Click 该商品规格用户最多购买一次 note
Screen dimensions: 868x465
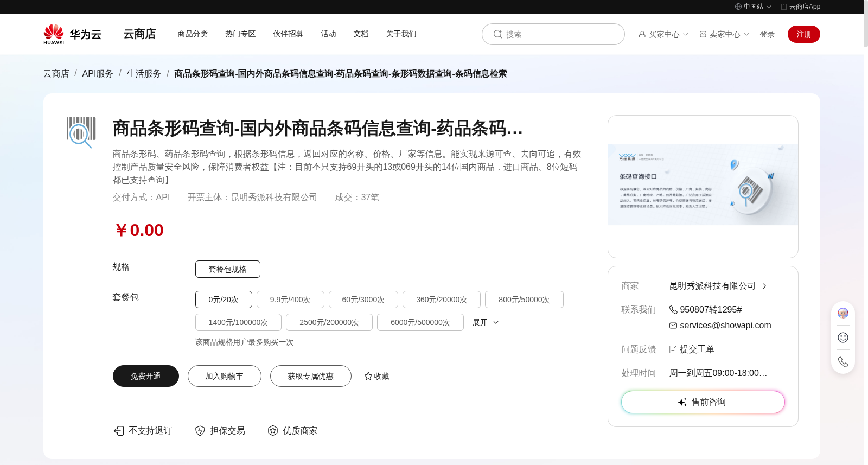tap(244, 342)
